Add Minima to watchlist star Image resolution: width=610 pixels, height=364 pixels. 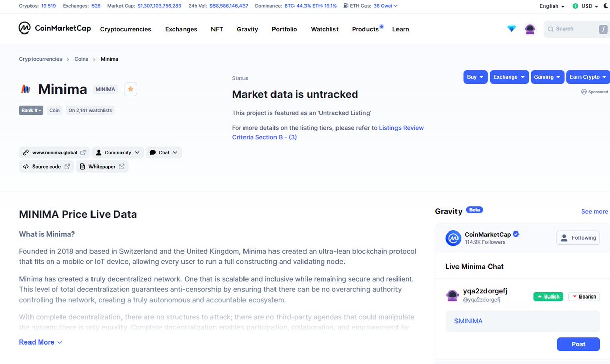pyautogui.click(x=131, y=89)
